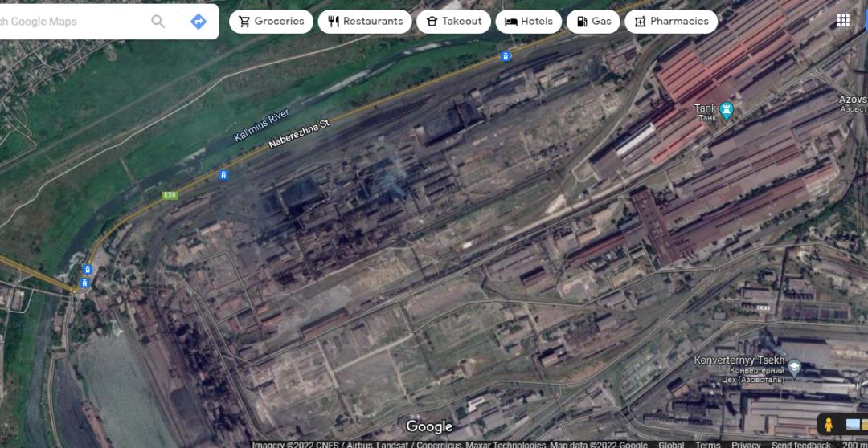Viewport: 868px width, 448px height.
Task: Select the Takeout category chip
Action: click(x=454, y=22)
